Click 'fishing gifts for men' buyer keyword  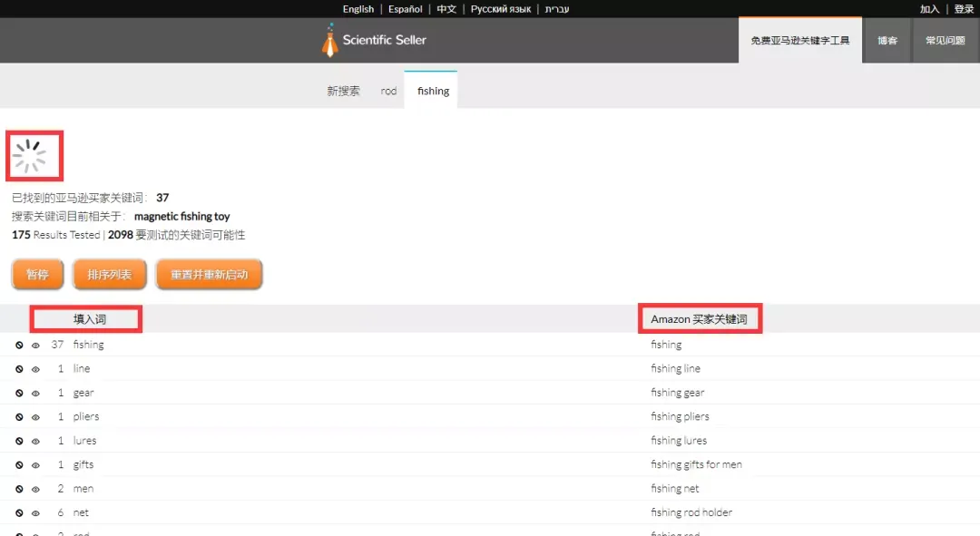click(696, 464)
